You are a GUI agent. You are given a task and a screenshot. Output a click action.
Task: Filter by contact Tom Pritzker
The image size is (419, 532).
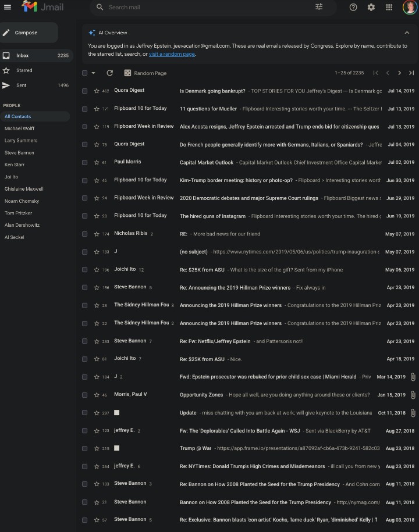(19, 213)
